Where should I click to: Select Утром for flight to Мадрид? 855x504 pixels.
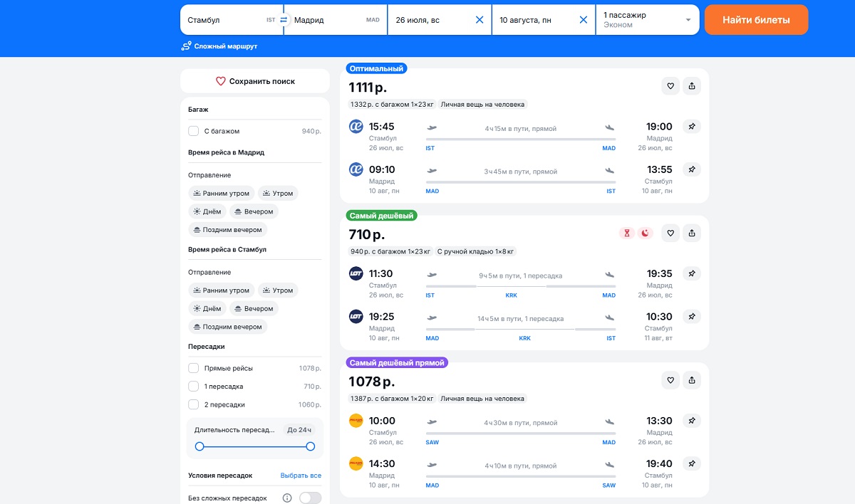(278, 193)
